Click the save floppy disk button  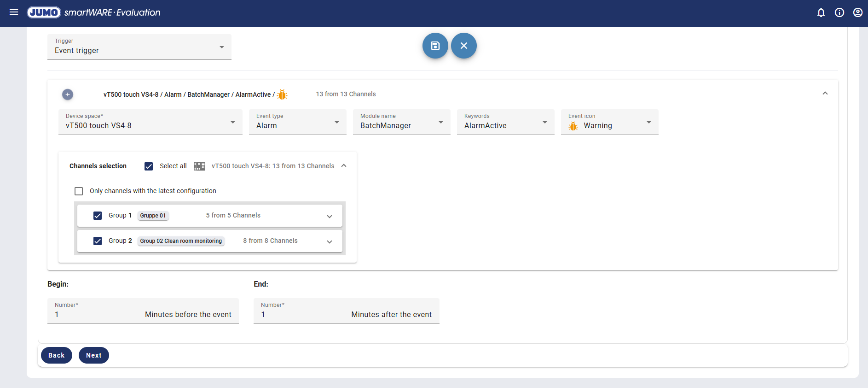tap(435, 46)
